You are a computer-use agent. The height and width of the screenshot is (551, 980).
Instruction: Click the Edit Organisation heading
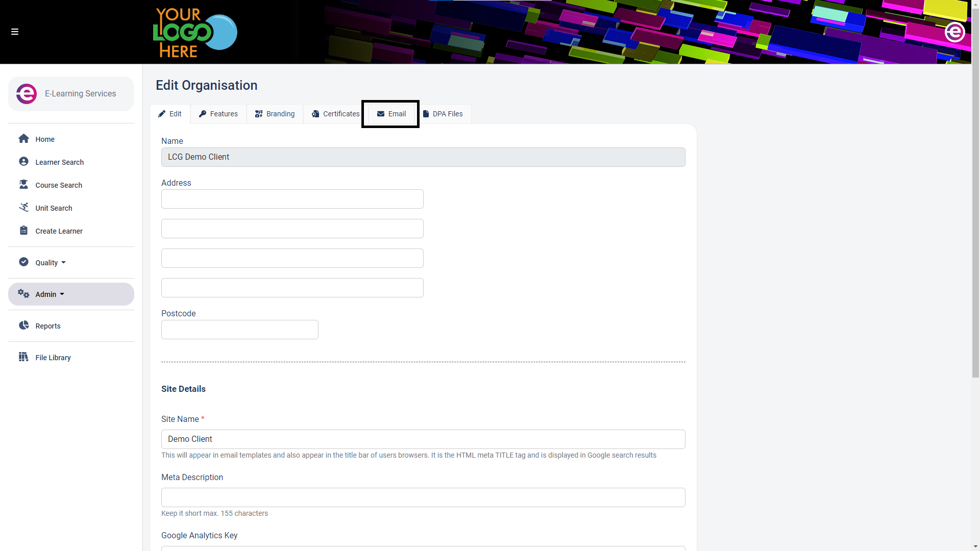(207, 85)
